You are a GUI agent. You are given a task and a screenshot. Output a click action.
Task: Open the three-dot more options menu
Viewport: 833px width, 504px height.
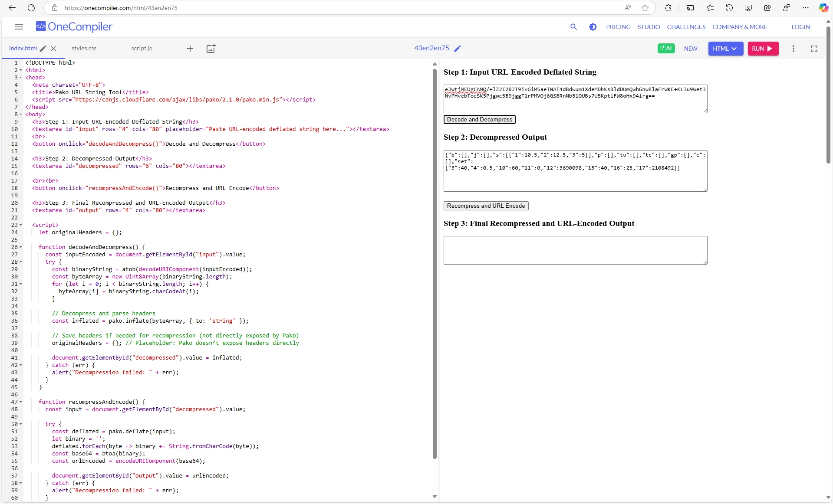click(793, 49)
